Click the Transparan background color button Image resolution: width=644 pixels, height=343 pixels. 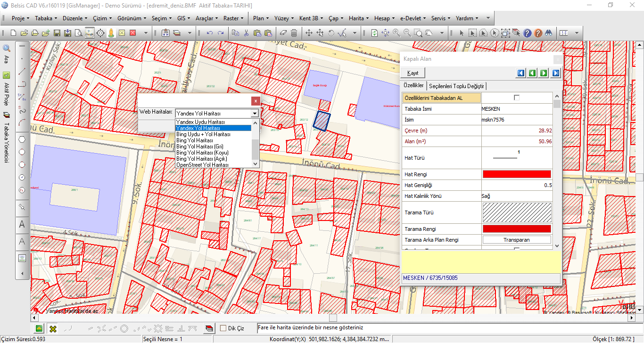click(517, 240)
